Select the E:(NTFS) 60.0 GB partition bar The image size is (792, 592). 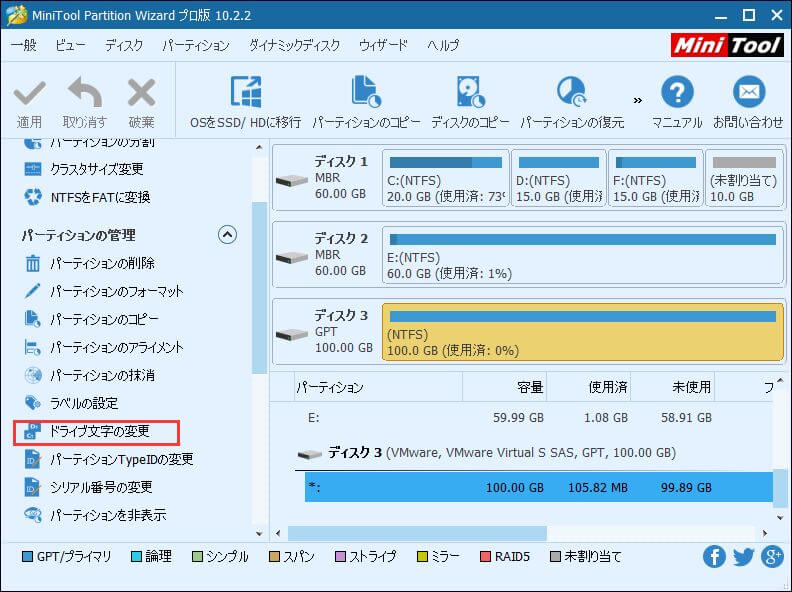click(x=583, y=255)
